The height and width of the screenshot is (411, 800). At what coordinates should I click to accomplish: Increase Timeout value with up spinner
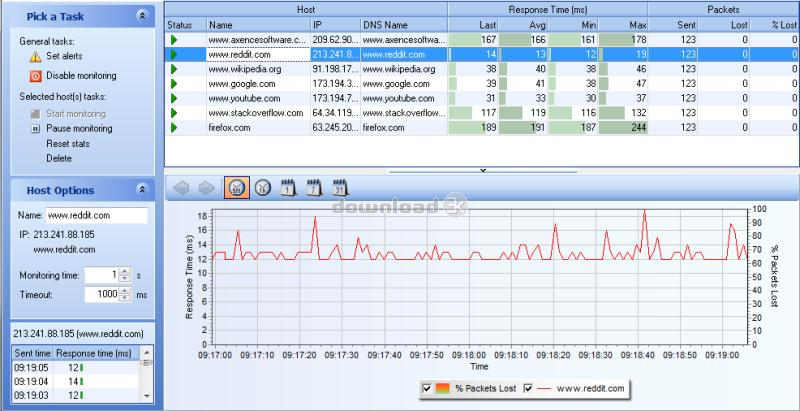pos(125,291)
